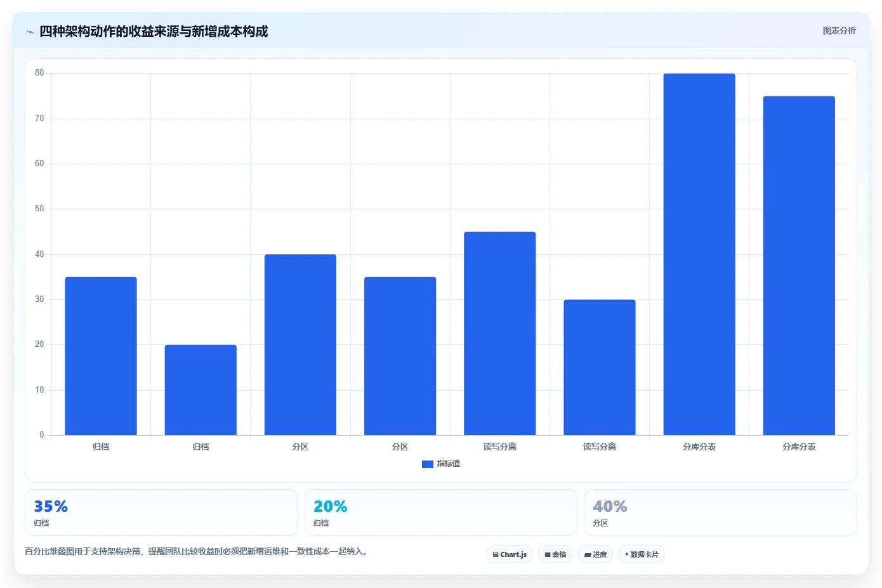Click the x-axis 分区 label under the 40 bar
Viewport: 882px width, 588px height.
pyautogui.click(x=300, y=447)
